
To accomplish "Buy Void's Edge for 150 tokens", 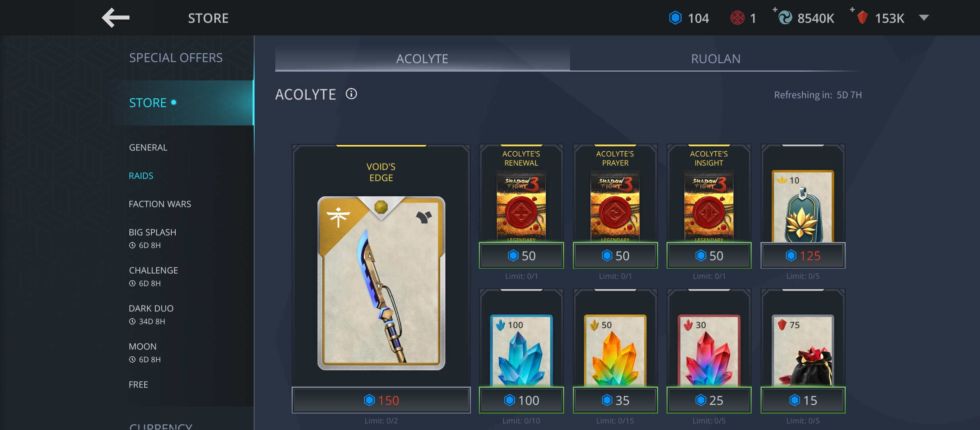I will pos(381,400).
